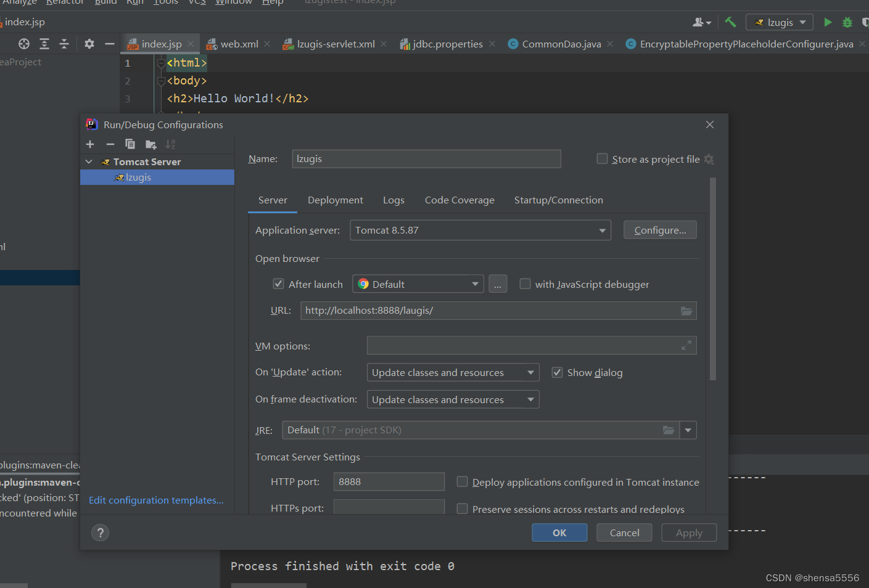Add new configuration with plus icon
This screenshot has width=869, height=588.
90,144
